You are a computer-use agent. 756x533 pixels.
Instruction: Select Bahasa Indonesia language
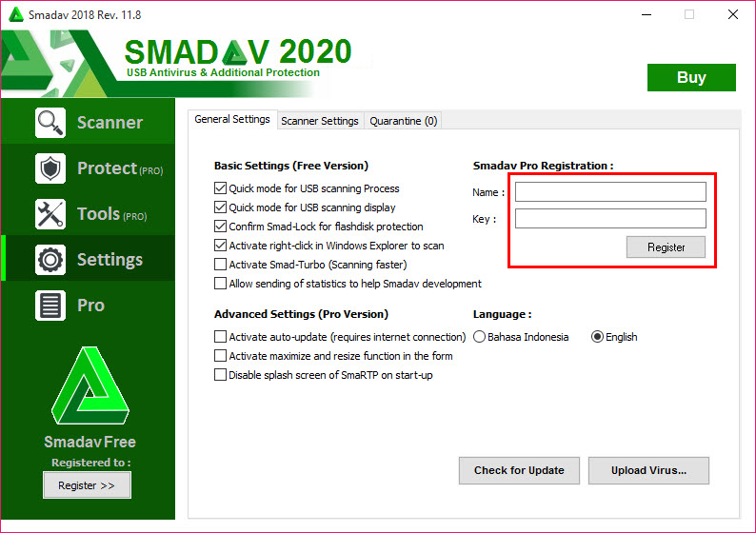(x=479, y=337)
